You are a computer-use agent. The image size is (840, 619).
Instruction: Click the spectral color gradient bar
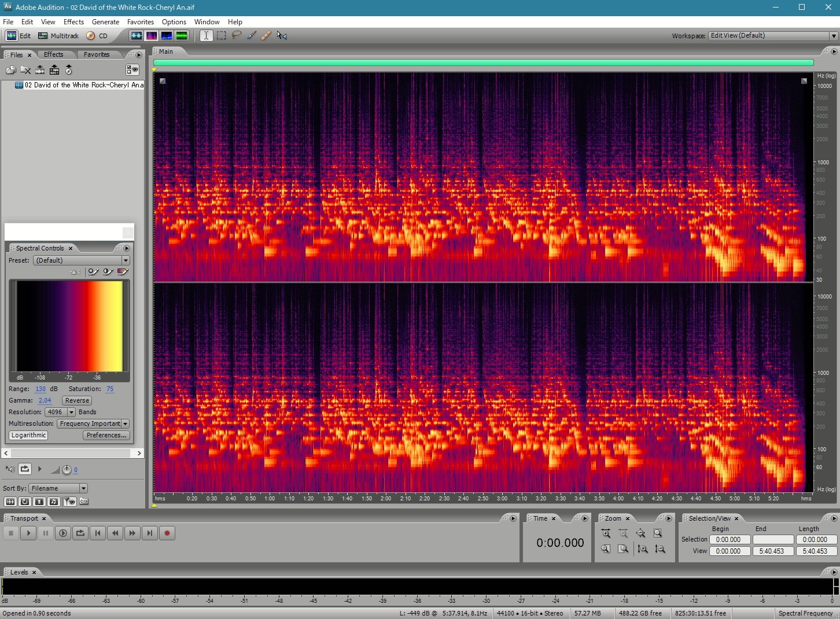pyautogui.click(x=69, y=326)
